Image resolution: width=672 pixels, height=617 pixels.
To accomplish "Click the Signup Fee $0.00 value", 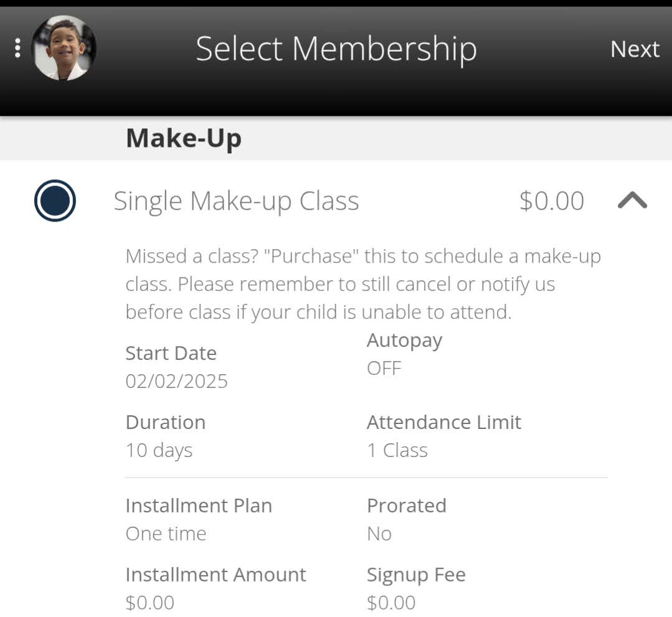I will [x=391, y=603].
